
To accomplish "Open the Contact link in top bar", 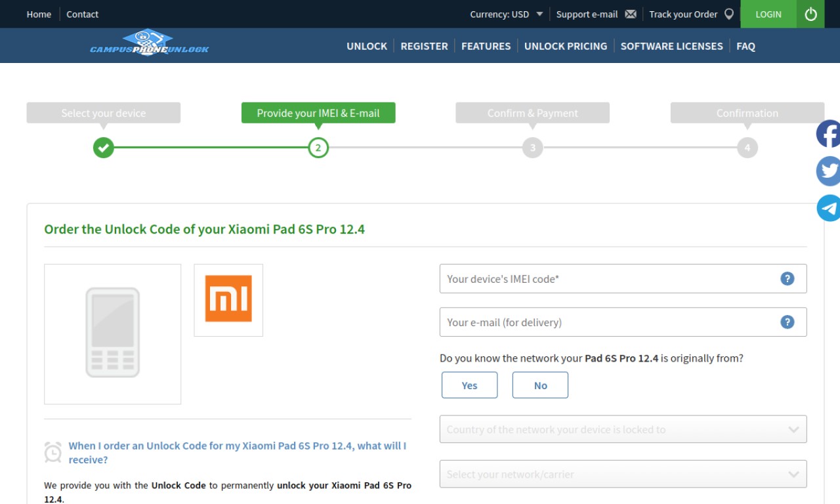I will (82, 14).
